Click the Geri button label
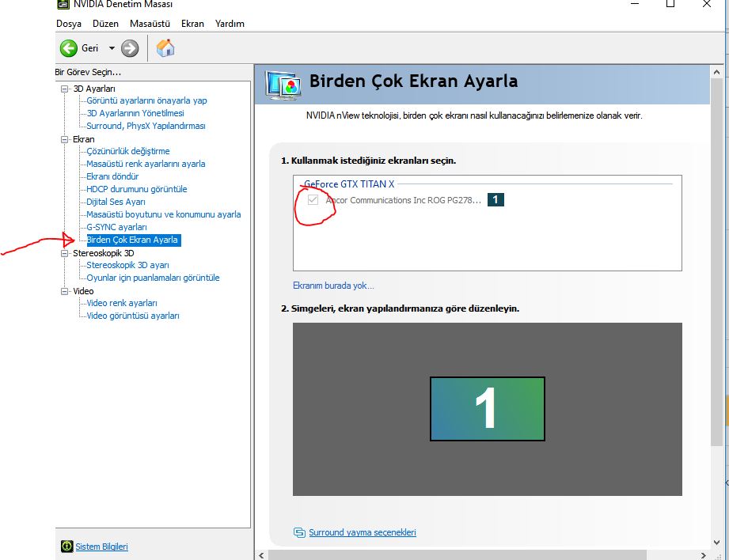This screenshot has height=560, width=729. tap(89, 48)
